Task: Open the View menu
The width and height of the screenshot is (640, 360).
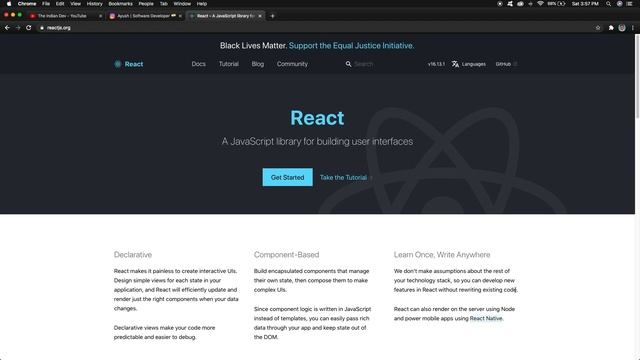Action: click(x=76, y=4)
